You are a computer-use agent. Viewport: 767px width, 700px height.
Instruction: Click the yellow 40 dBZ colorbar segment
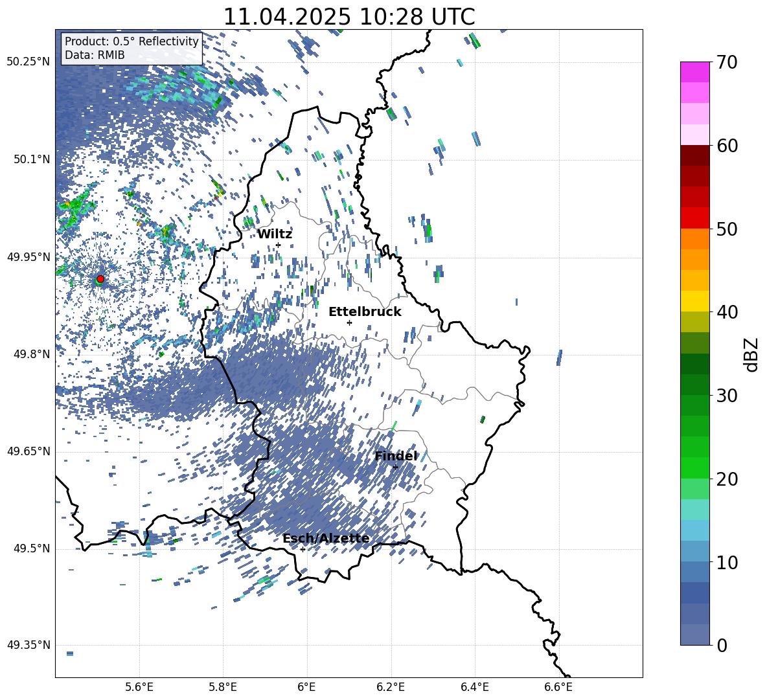[694, 301]
